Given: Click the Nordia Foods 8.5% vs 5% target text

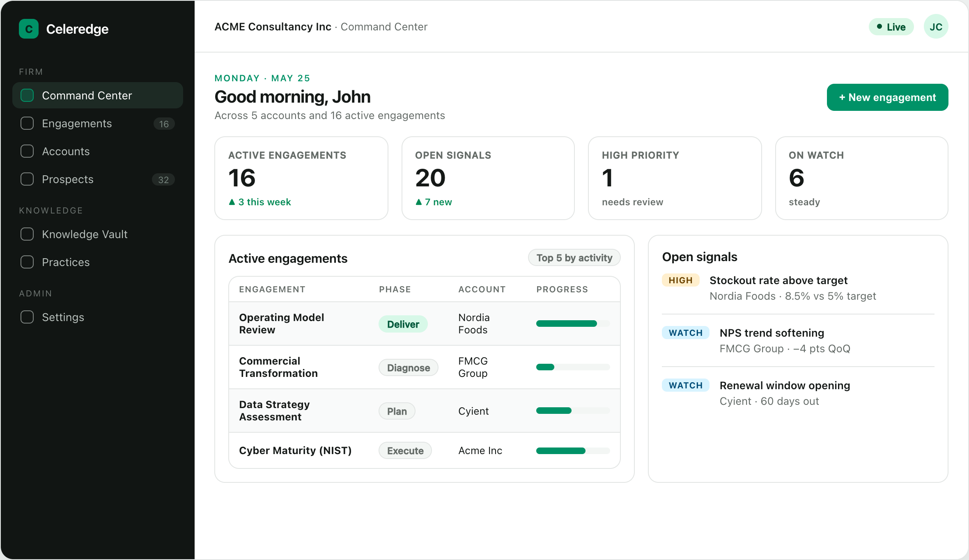Looking at the screenshot, I should [x=792, y=296].
